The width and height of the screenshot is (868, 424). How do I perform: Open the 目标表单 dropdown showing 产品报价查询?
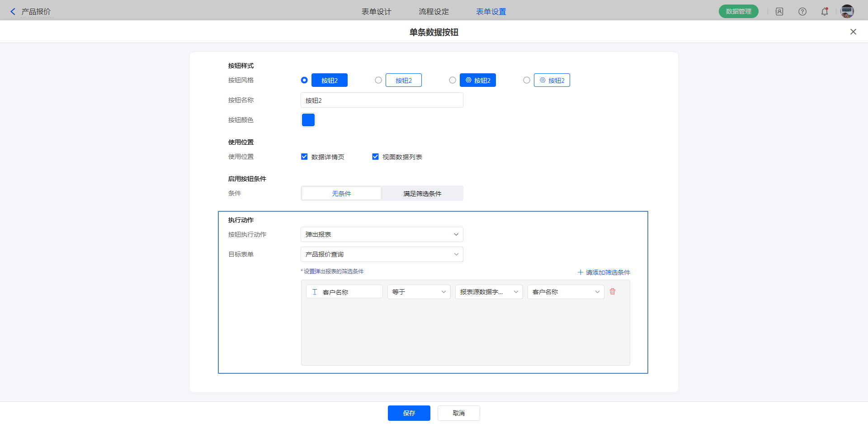point(382,254)
